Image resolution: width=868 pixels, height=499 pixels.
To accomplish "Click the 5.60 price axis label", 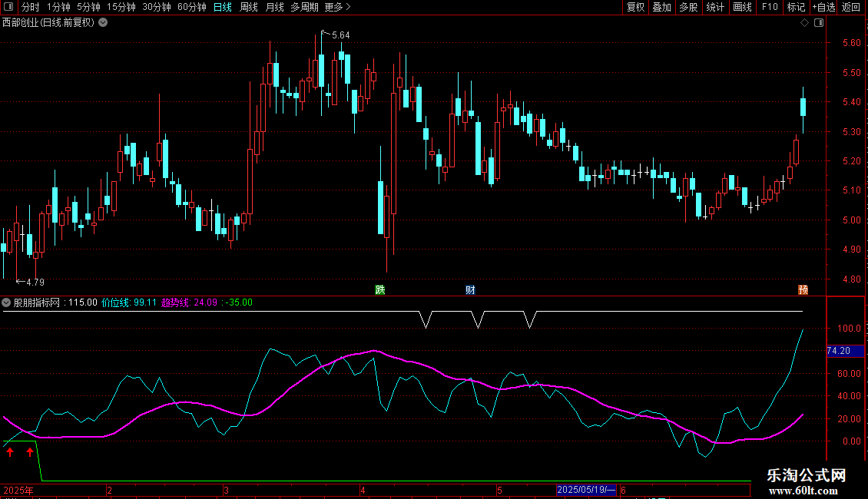I will click(851, 42).
